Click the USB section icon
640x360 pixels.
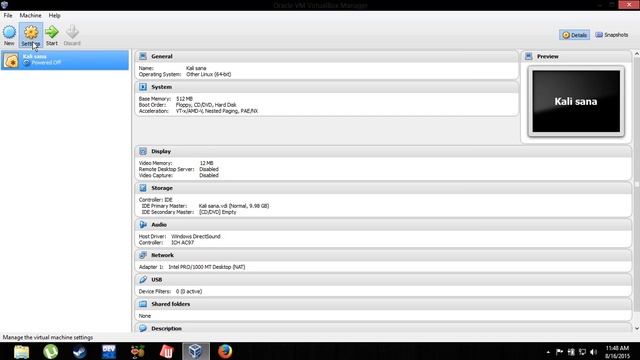[x=143, y=280]
